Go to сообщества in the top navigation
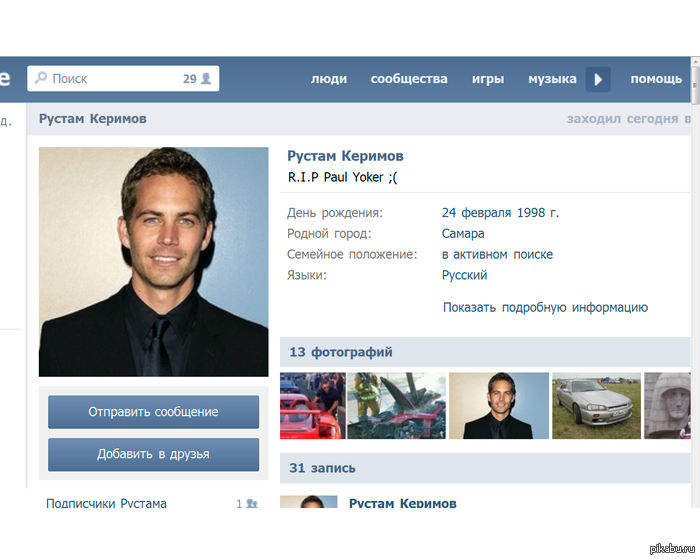700x560 pixels. pyautogui.click(x=409, y=79)
